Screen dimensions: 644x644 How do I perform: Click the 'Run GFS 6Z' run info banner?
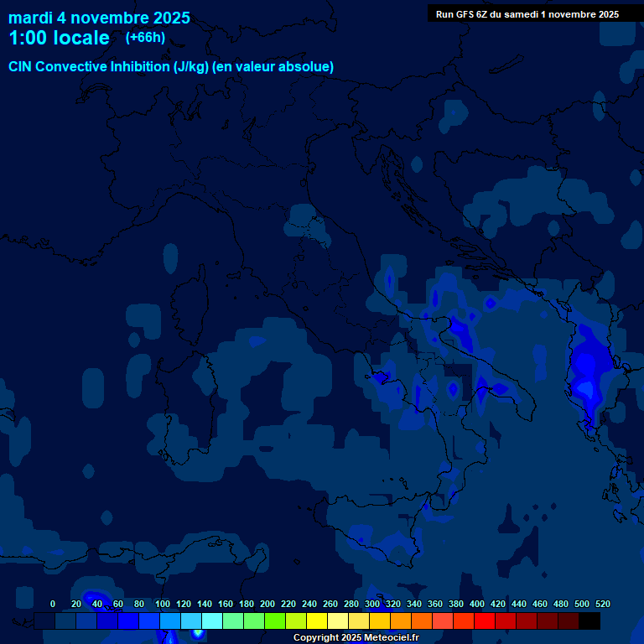coord(527,14)
